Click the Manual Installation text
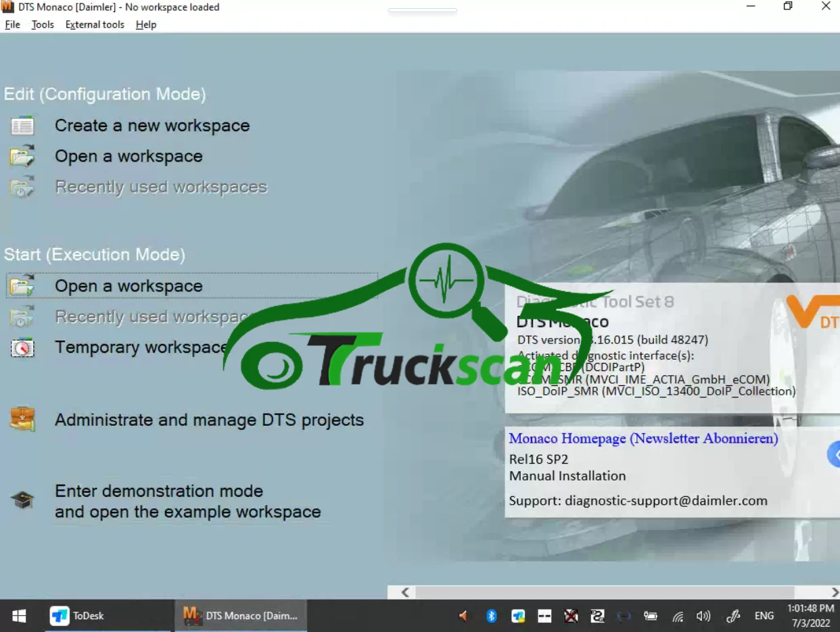This screenshot has width=840, height=632. click(x=567, y=476)
